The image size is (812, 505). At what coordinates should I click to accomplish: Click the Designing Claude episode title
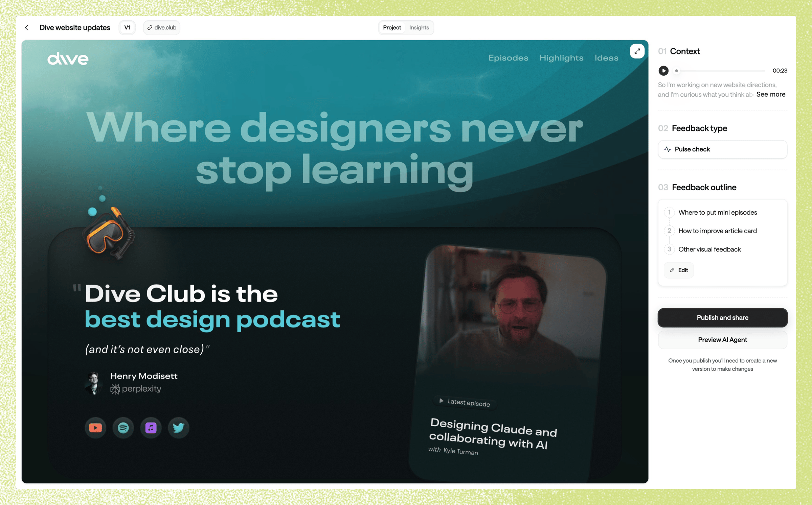pyautogui.click(x=493, y=434)
